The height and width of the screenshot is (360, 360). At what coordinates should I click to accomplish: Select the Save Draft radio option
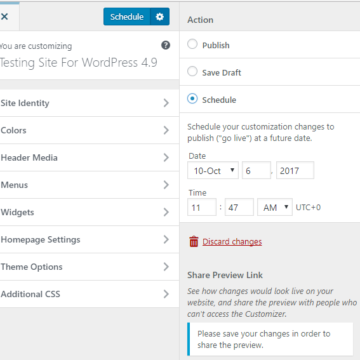tap(192, 72)
